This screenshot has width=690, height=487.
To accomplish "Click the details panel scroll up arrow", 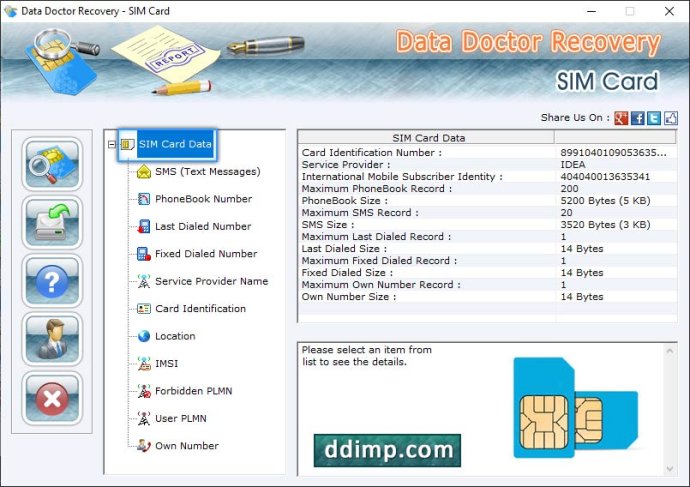I will coord(670,351).
